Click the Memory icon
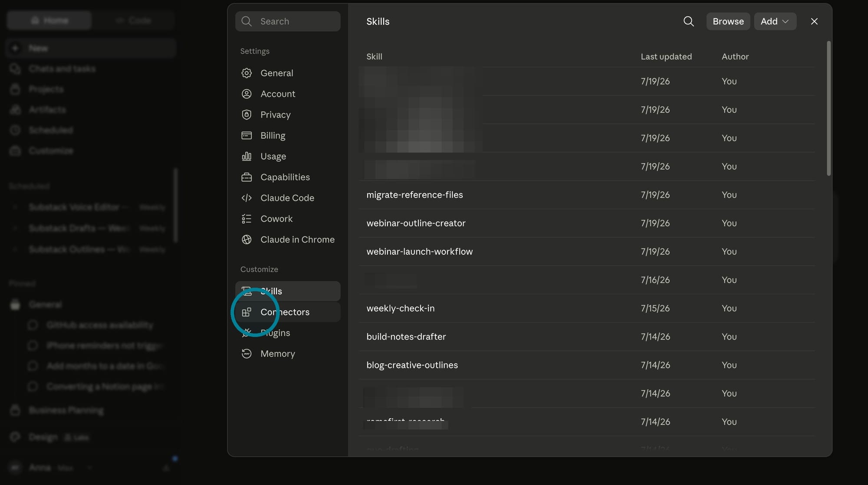Viewport: 868px width, 485px height. coord(247,354)
